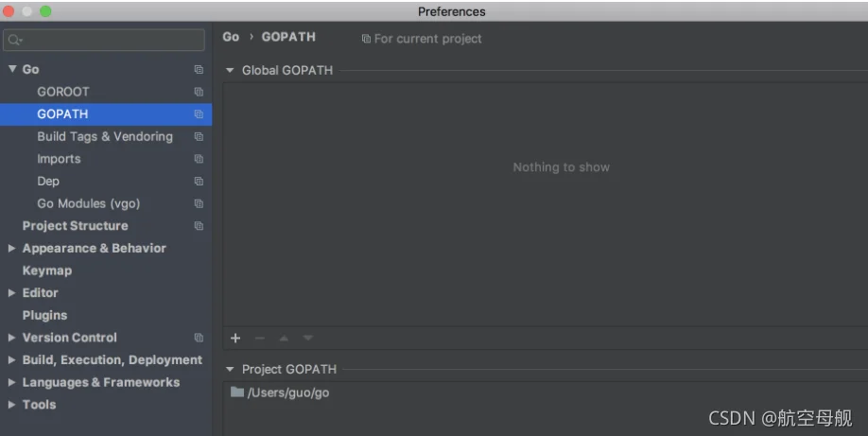
Task: Collapse the Global GOPATH section
Action: (x=230, y=70)
